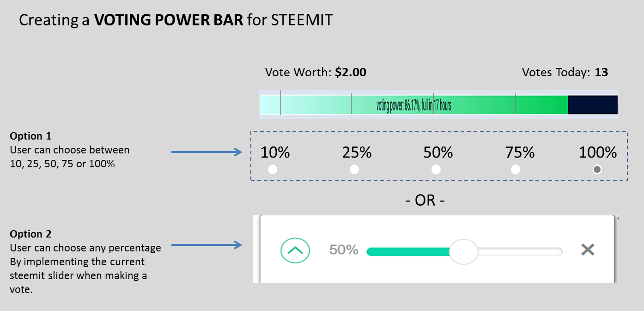
Task: Close the vote slider with X icon
Action: (588, 250)
